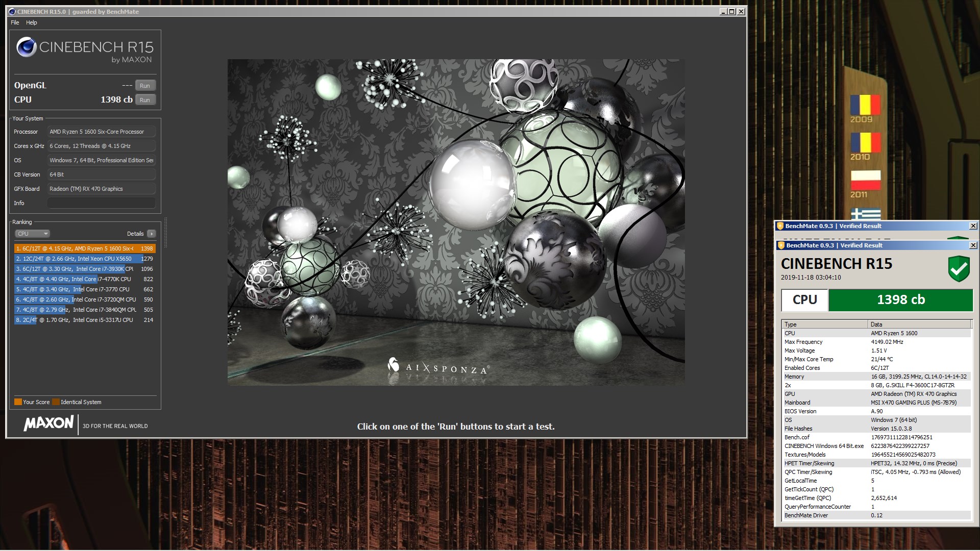Click the MAXON logo at bottom
The height and width of the screenshot is (551, 980).
48,423
